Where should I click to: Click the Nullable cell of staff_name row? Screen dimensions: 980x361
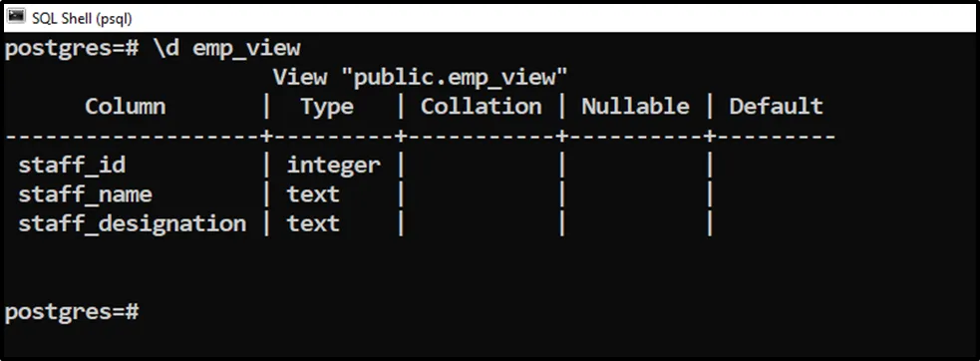[x=635, y=194]
